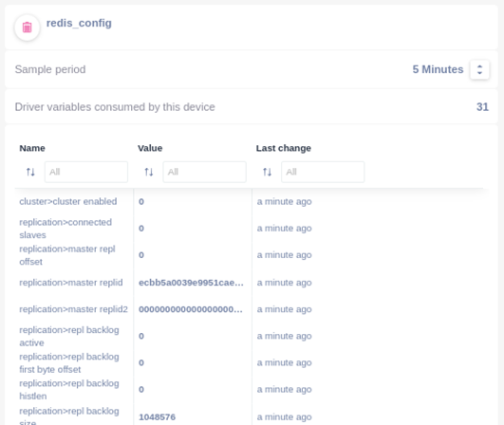Click the redis_config device title
This screenshot has height=425, width=504.
pyautogui.click(x=79, y=23)
